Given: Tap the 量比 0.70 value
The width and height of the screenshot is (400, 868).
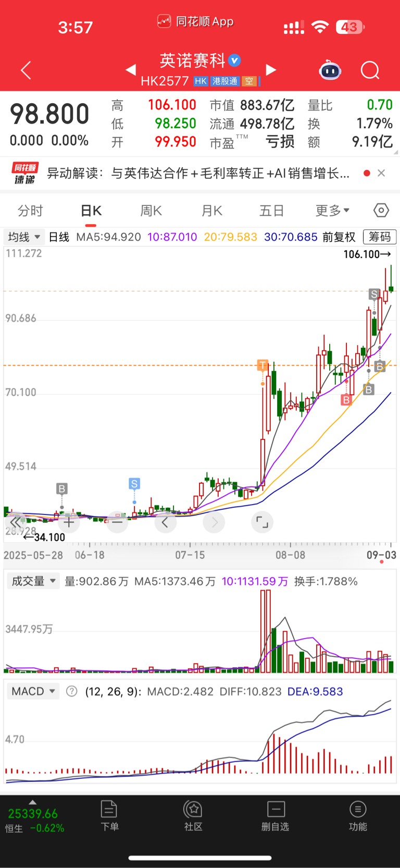Looking at the screenshot, I should pos(350,105).
